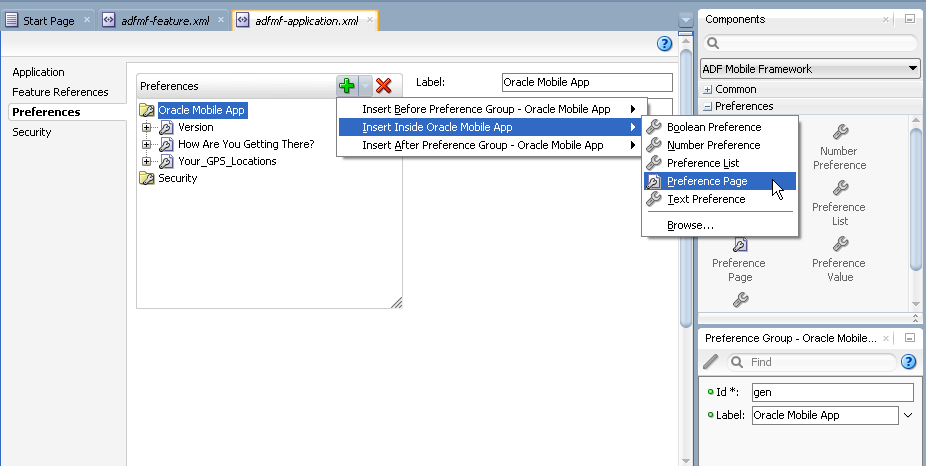Click How Are You Getting There? page icon
The height and width of the screenshot is (466, 926).
pos(167,145)
